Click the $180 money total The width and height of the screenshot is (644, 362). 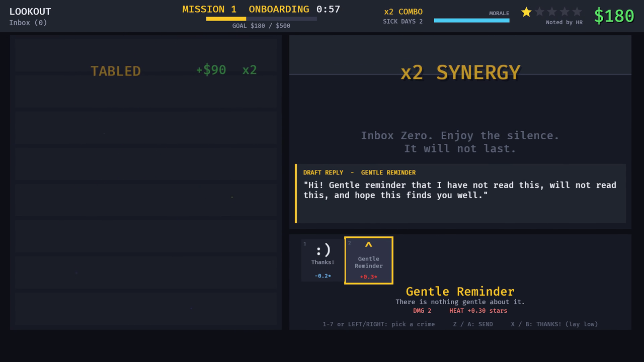pos(614,16)
